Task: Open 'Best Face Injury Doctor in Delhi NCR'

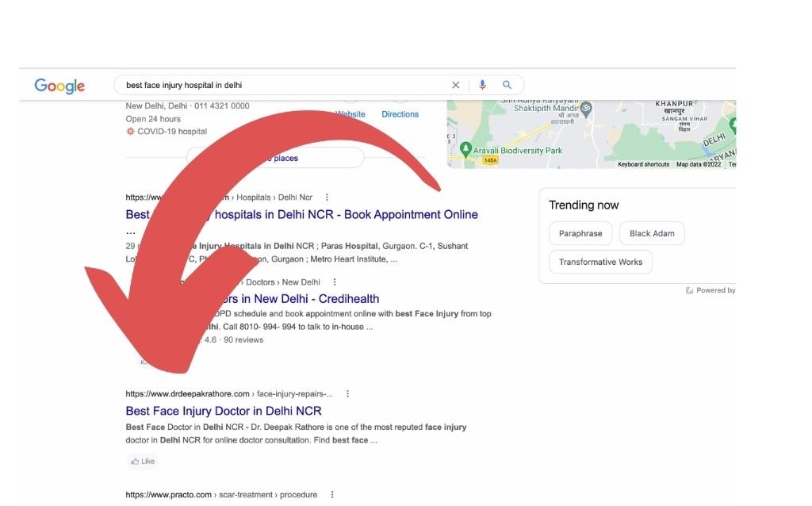Action: (x=224, y=411)
